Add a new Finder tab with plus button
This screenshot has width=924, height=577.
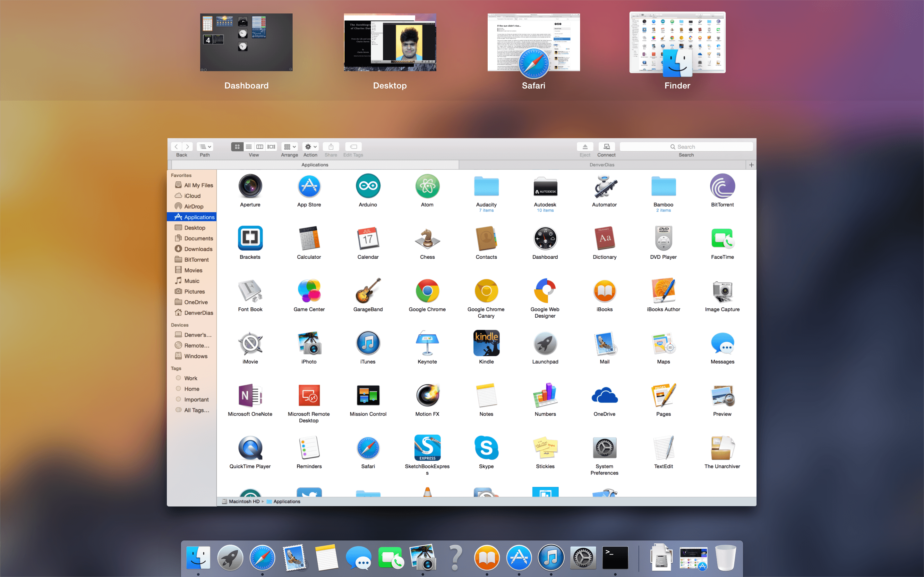(751, 165)
